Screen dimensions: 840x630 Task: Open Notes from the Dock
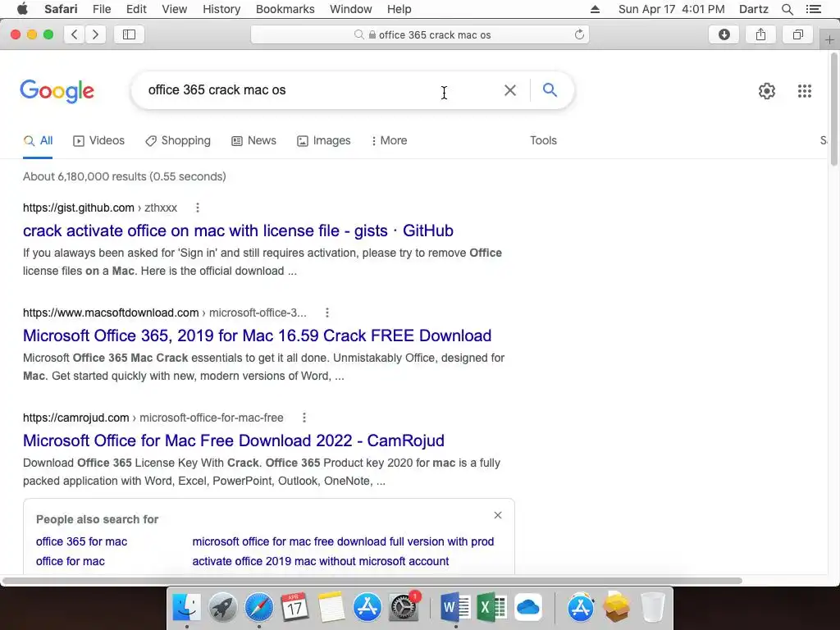tap(331, 608)
